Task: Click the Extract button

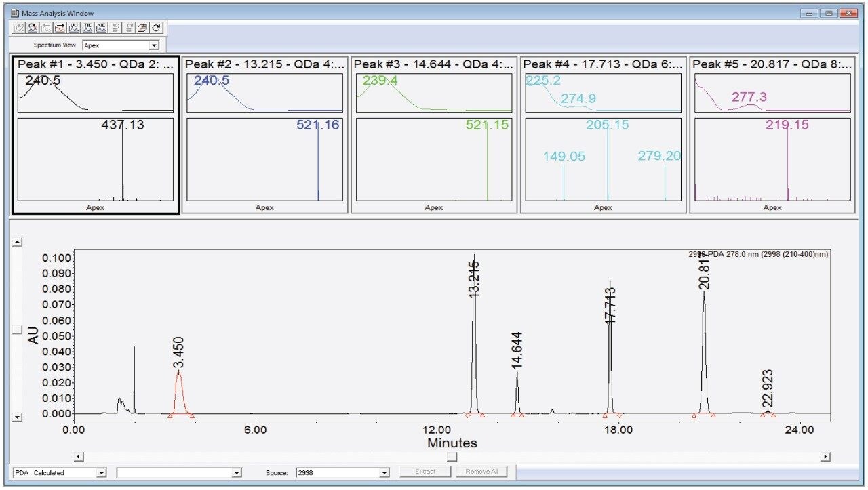Action: (425, 472)
